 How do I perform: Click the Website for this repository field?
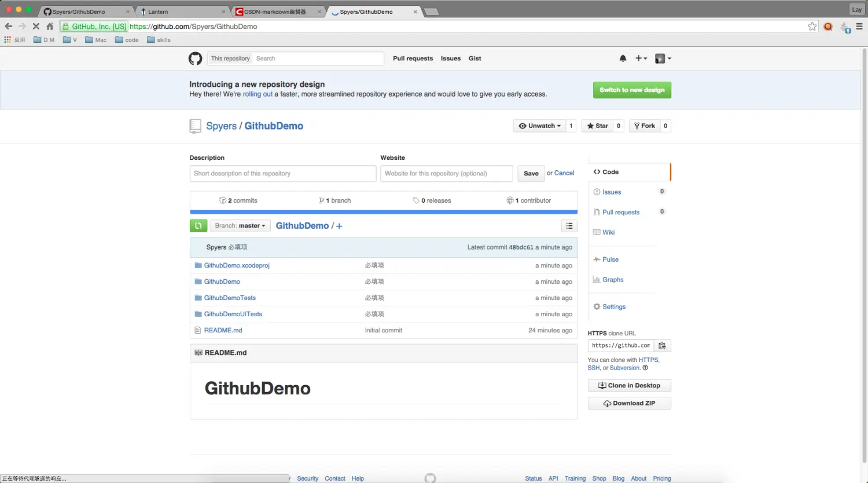click(447, 174)
